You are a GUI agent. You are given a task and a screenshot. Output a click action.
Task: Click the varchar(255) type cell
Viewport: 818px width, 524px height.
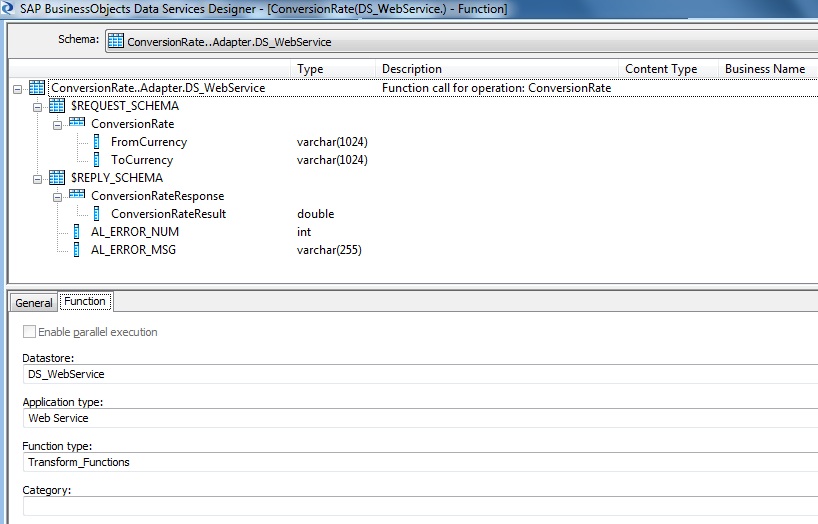coord(329,250)
